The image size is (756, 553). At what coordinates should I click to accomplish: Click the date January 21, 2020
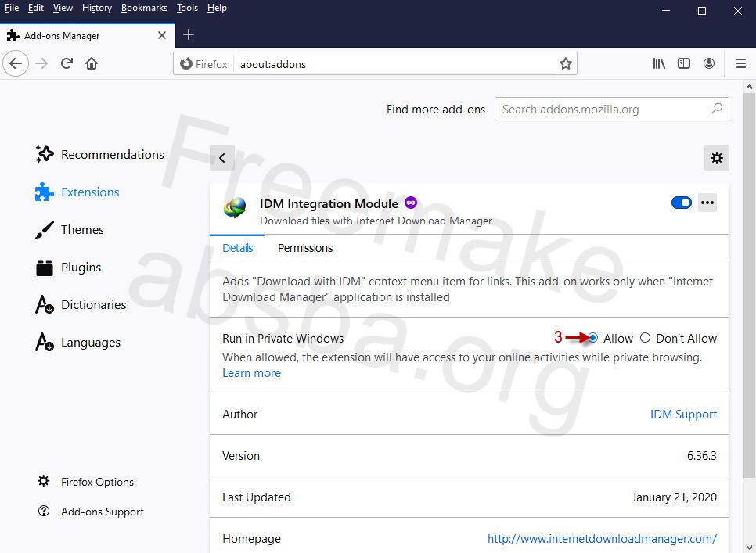pyautogui.click(x=674, y=497)
